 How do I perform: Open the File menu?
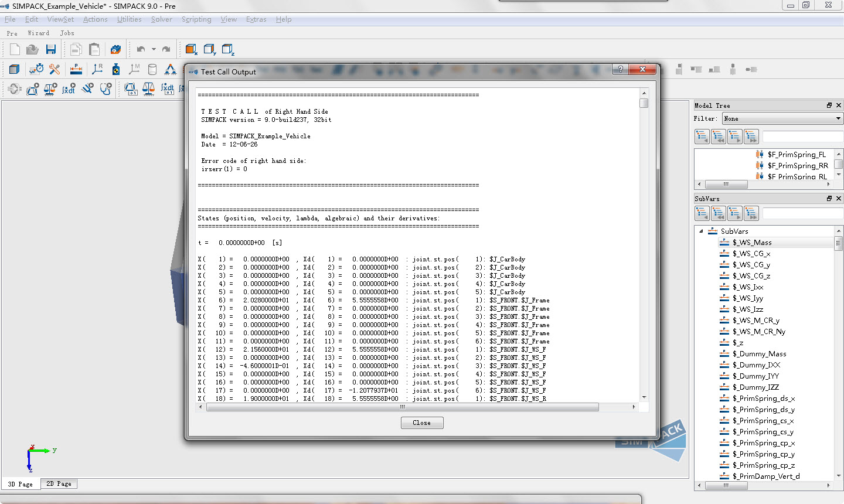pyautogui.click(x=11, y=19)
